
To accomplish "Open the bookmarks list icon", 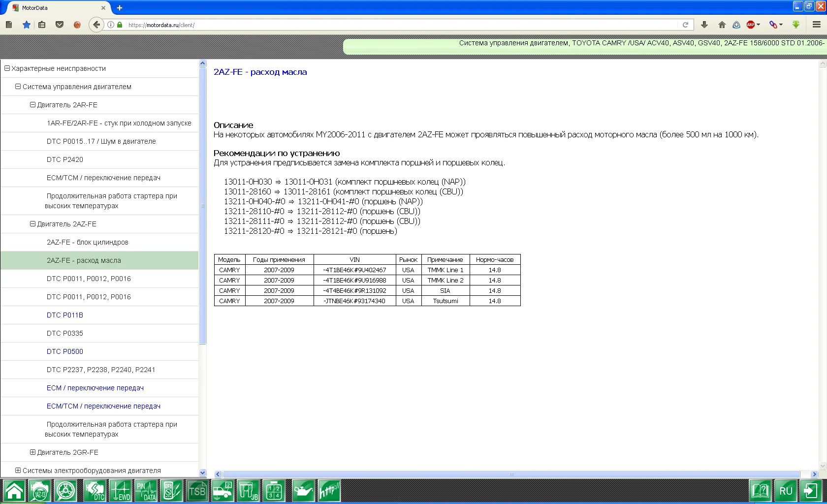I will (42, 25).
